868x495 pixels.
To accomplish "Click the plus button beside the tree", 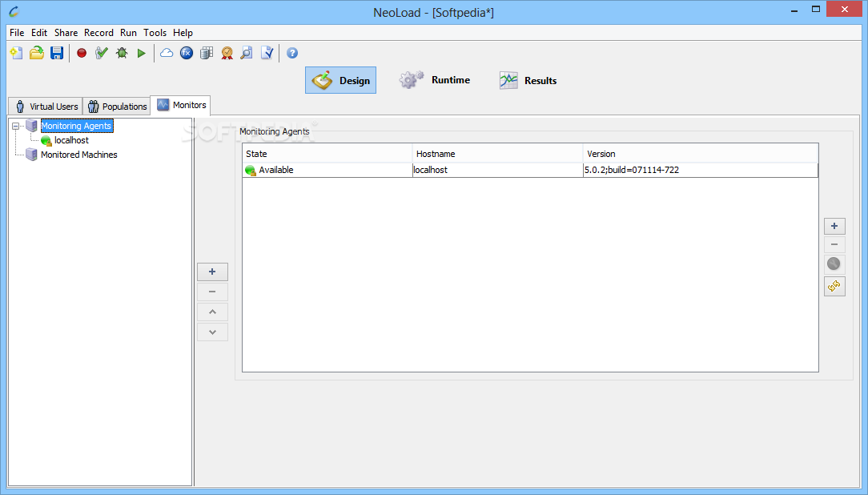I will (x=212, y=272).
